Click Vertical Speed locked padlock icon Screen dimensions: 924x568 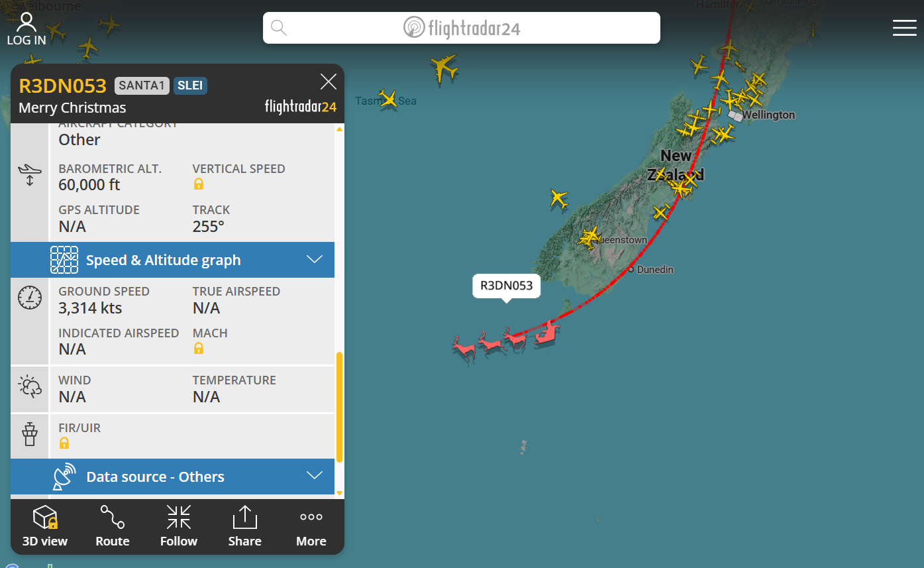coord(199,184)
